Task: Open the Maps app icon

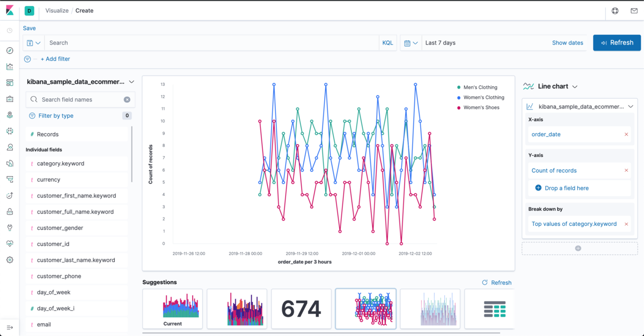Action: (10, 115)
